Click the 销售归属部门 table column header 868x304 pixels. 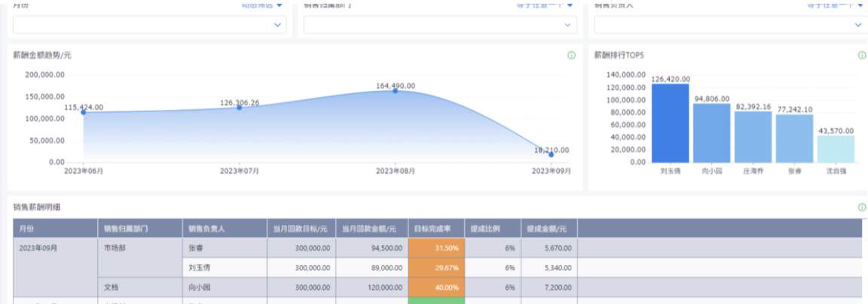[x=140, y=228]
